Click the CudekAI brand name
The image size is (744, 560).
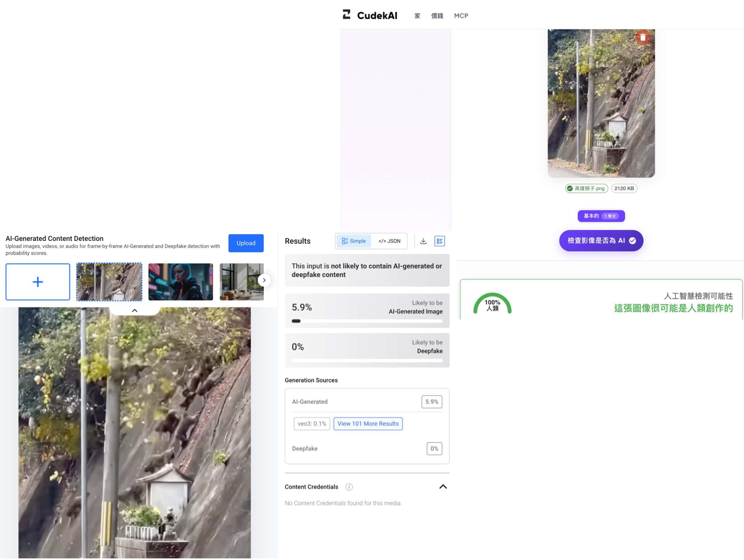tap(377, 16)
